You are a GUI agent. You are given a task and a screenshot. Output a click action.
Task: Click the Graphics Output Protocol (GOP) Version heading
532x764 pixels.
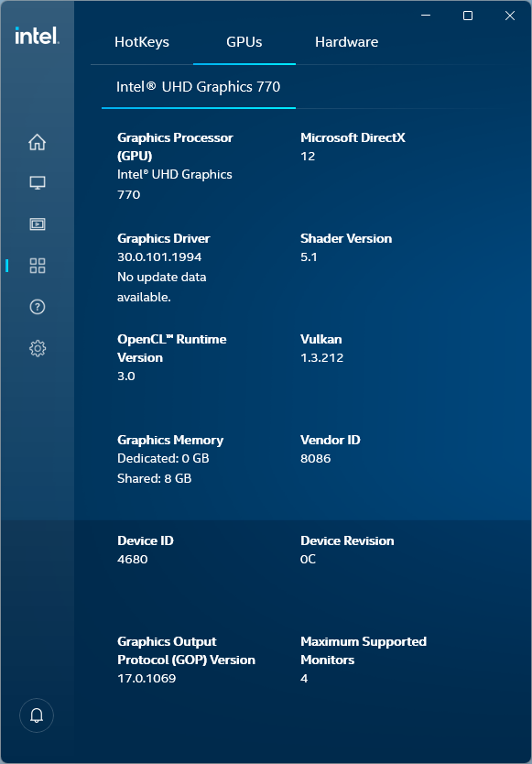coord(186,651)
